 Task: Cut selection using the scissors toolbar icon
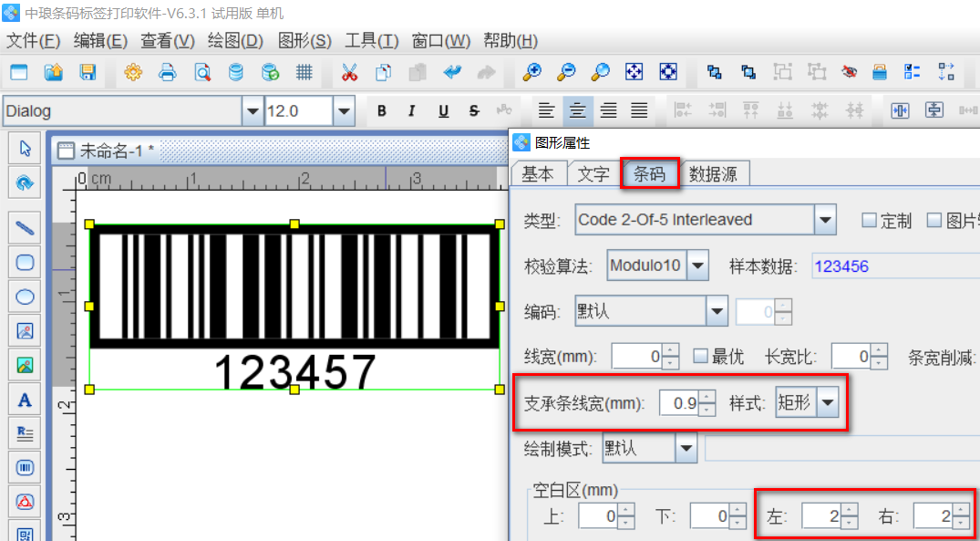[x=350, y=73]
